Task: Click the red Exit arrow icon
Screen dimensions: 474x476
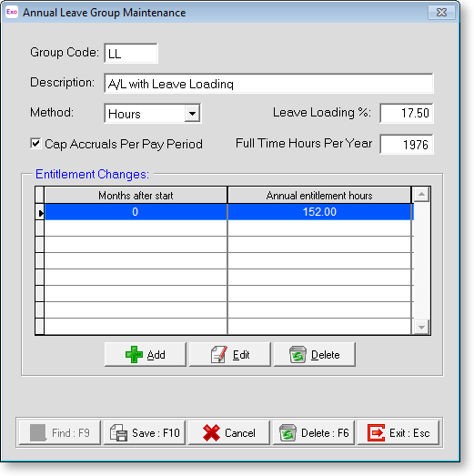Action: [377, 432]
